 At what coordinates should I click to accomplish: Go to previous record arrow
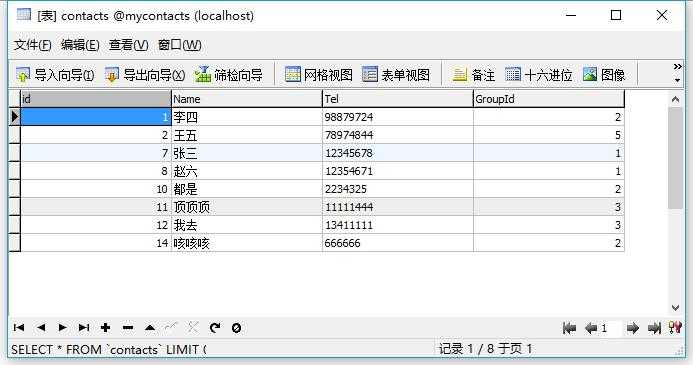41,327
